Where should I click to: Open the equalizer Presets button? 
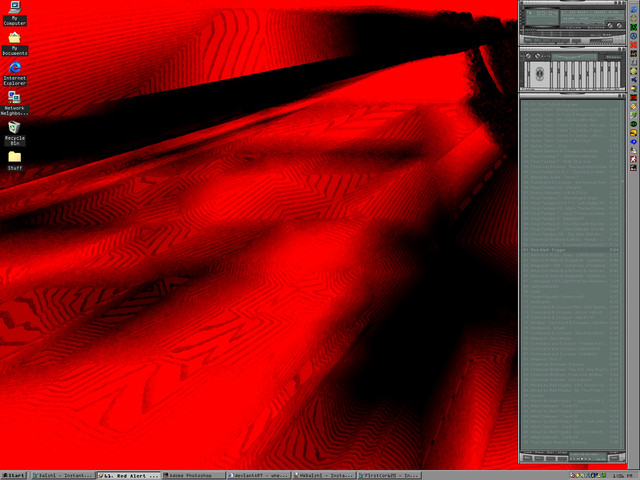click(x=614, y=57)
